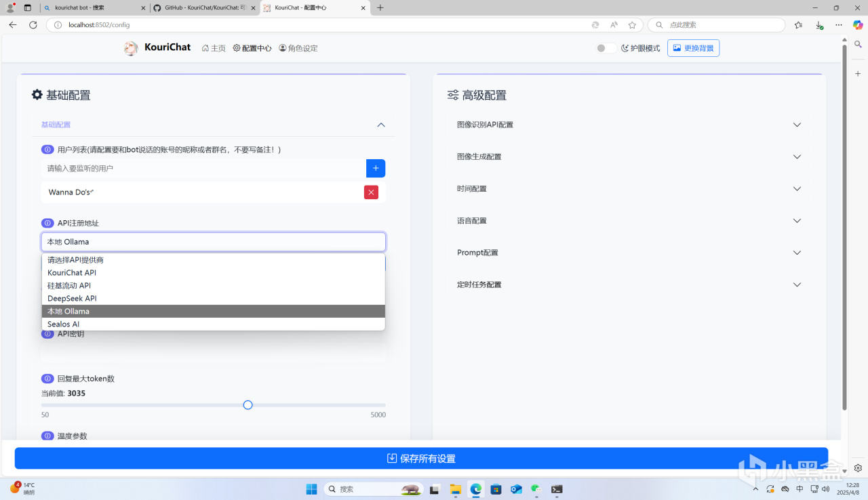Add user with blue plus button
This screenshot has height=500, width=868.
376,168
